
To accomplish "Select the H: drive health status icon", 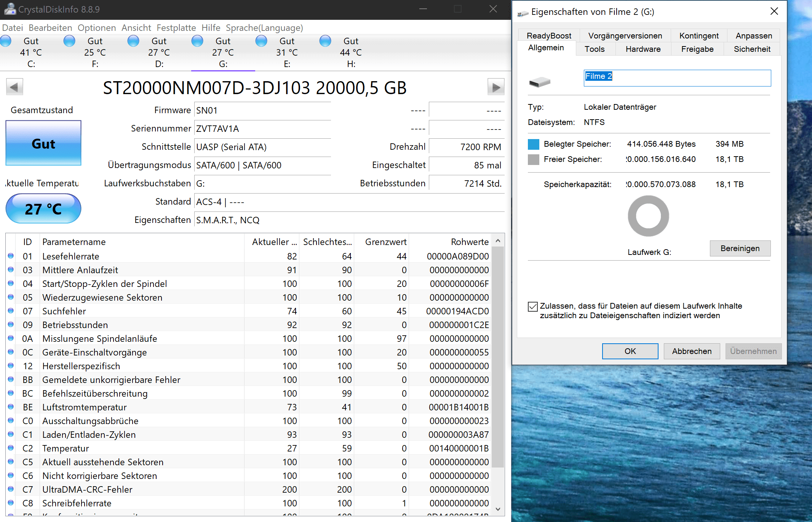I will [x=325, y=41].
